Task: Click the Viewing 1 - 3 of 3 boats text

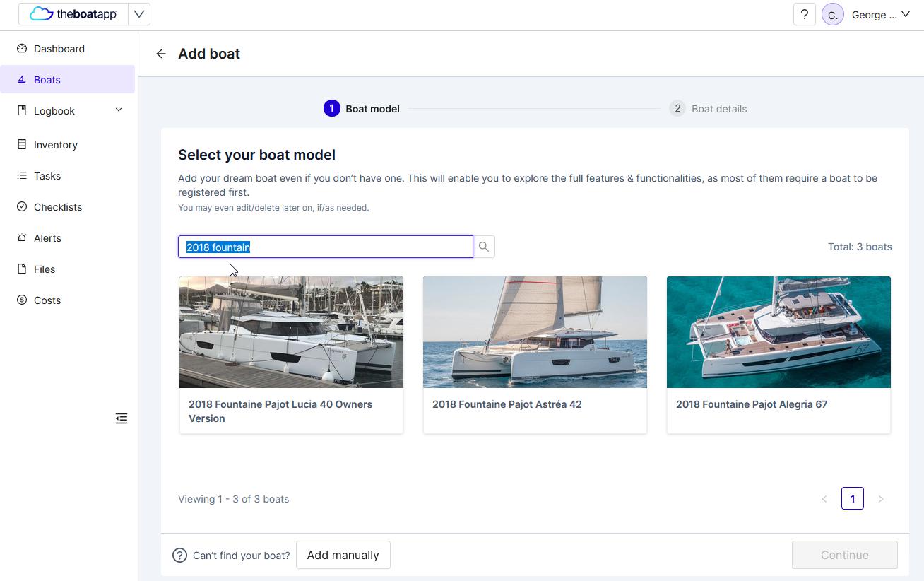Action: (x=234, y=499)
